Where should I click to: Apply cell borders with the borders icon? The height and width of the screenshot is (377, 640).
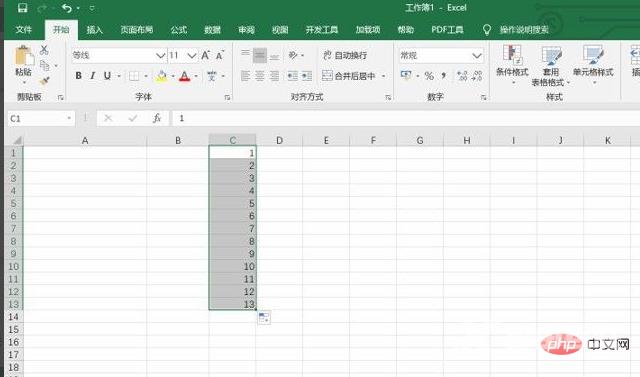(134, 76)
